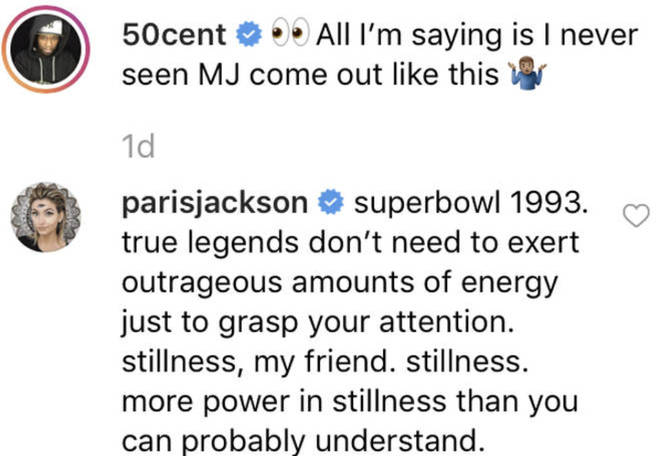Click the eyes emoji in 50cent's comment
This screenshot has height=456, width=660.
[290, 33]
